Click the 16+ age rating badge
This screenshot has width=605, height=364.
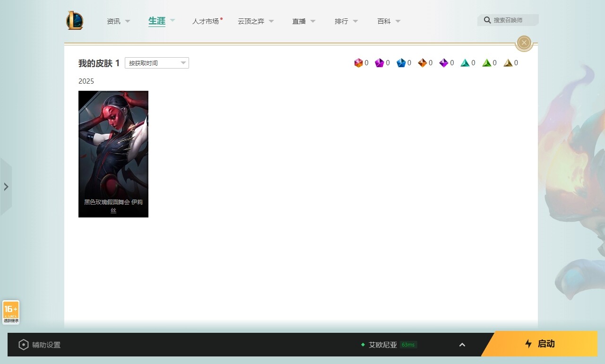pyautogui.click(x=11, y=312)
